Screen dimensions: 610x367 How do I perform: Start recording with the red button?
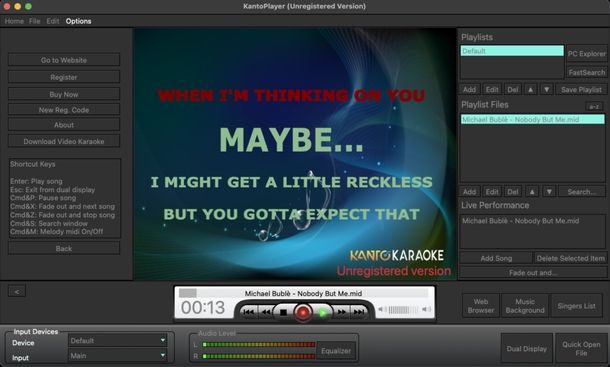pyautogui.click(x=303, y=312)
